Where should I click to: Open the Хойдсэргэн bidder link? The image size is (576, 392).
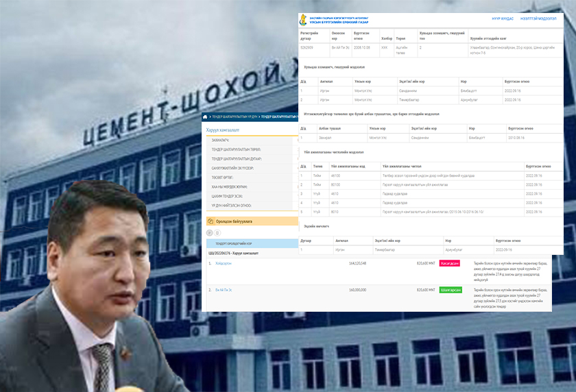224,264
